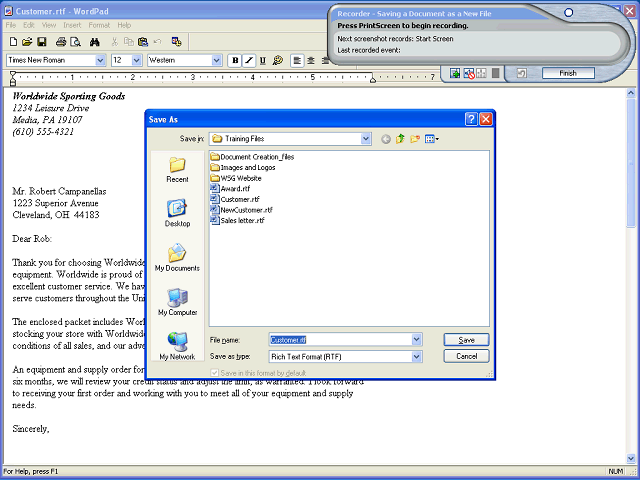Click the Save button in dialog
Viewport: 640px width, 480px height.
(466, 340)
